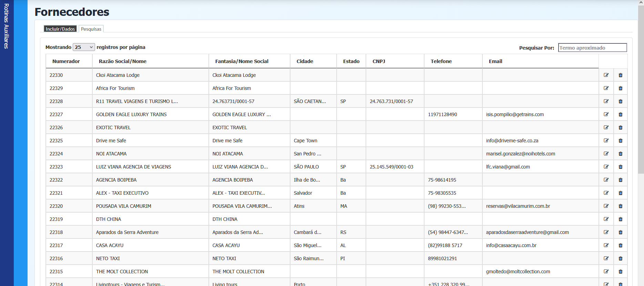Screen dimensions: 644x286
Task: Delete the Africa For Tourism supplier row
Action: pos(620,88)
